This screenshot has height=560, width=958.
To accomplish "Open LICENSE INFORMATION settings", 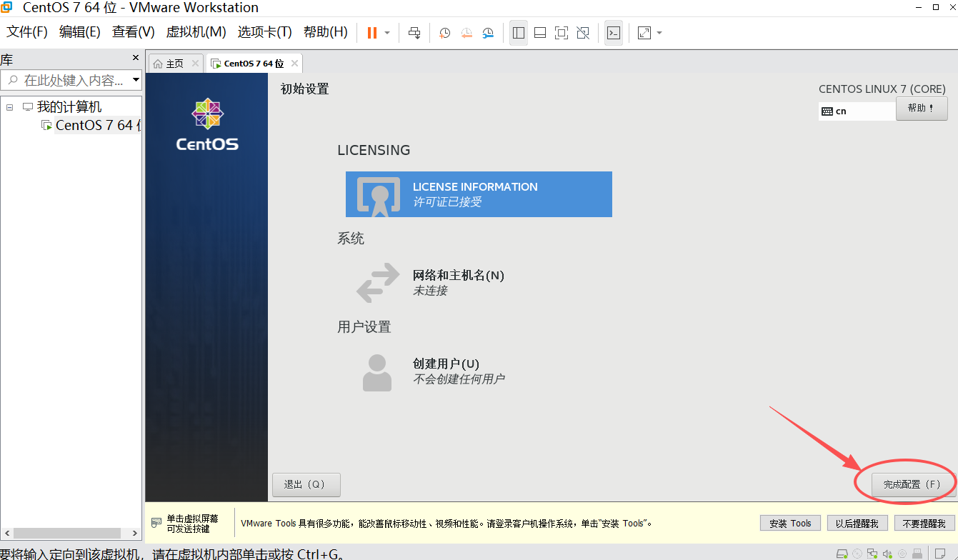I will [x=479, y=194].
